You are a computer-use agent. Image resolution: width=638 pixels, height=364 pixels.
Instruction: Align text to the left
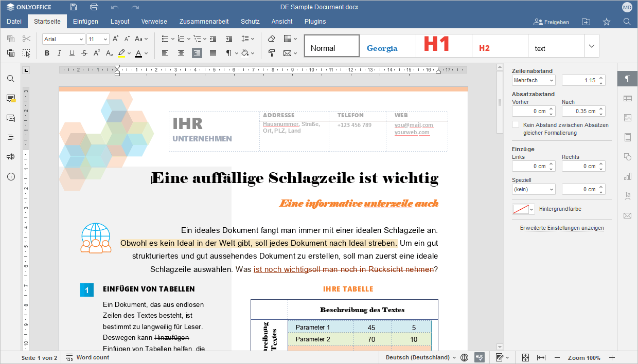coord(165,53)
